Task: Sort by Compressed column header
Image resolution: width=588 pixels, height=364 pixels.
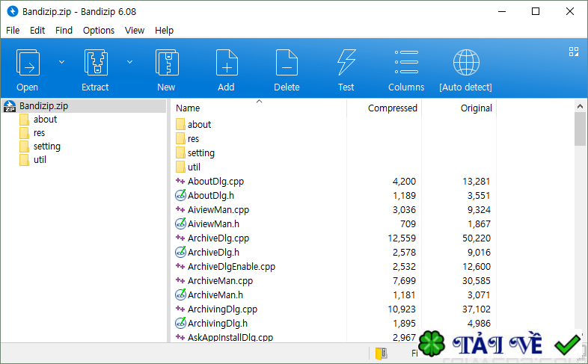Action: tap(392, 108)
